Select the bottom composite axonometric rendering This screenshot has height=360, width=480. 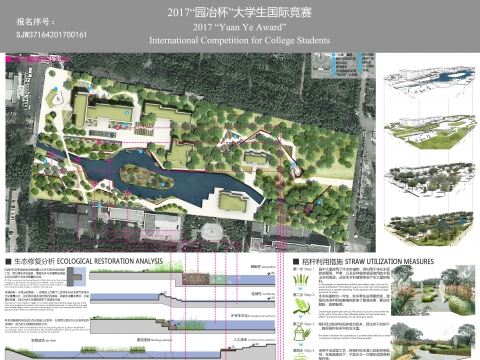pyautogui.click(x=429, y=229)
